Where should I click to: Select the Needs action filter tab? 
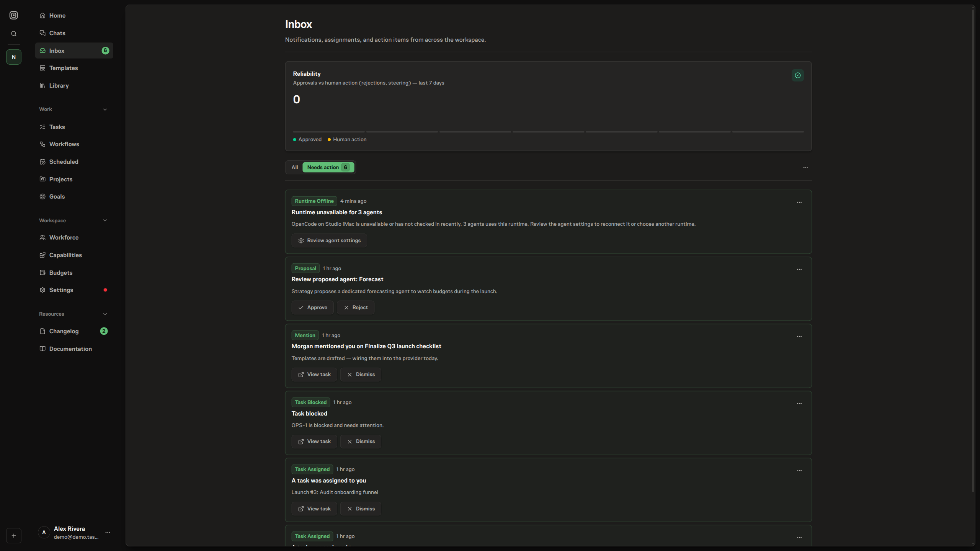pos(328,167)
